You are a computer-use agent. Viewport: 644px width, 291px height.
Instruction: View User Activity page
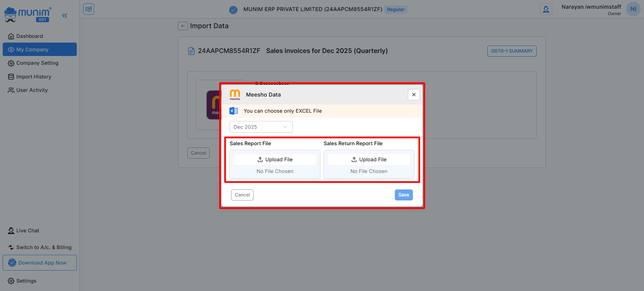[x=32, y=90]
